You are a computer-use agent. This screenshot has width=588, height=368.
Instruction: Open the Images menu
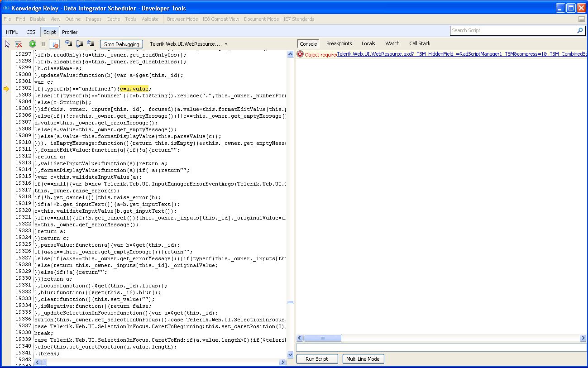click(94, 19)
